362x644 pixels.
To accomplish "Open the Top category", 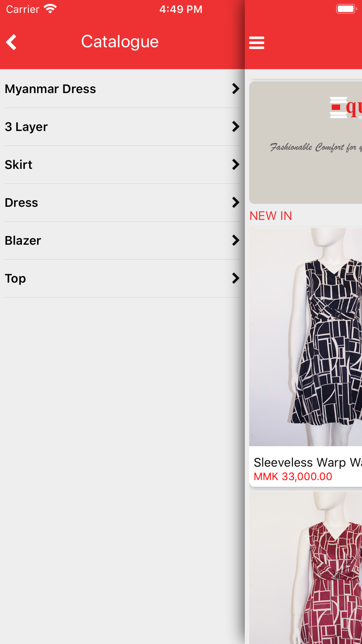I will (x=122, y=279).
